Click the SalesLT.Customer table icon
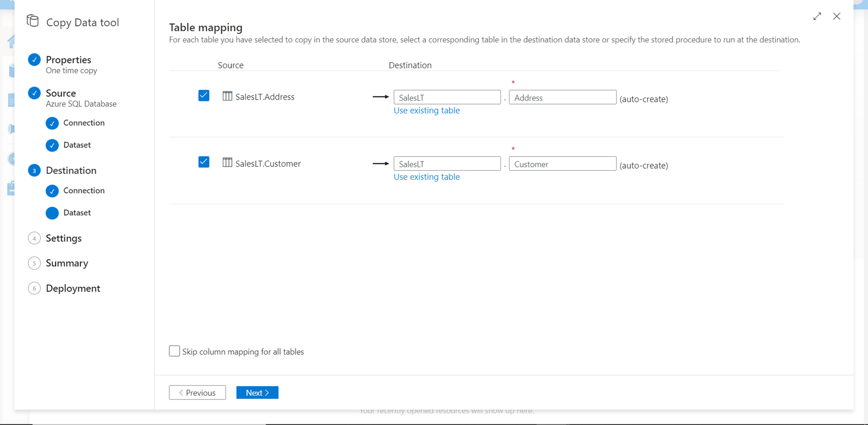 [227, 163]
